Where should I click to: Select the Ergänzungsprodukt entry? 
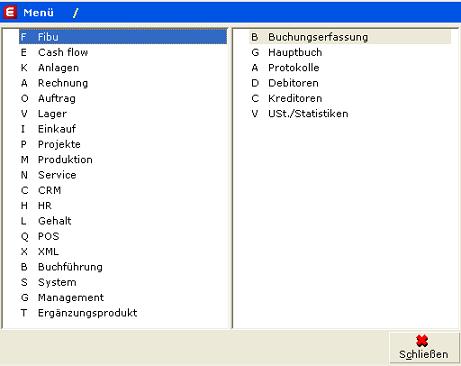123,313
